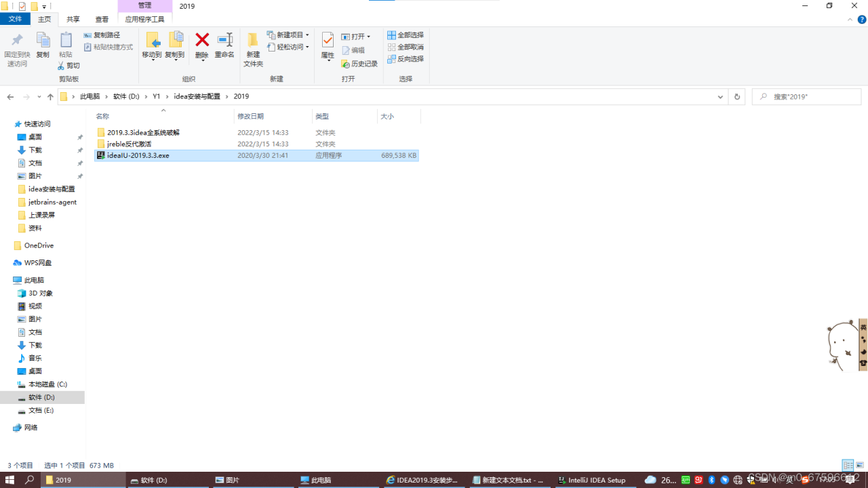The image size is (868, 488).
Task: Select OneDrive in the navigation pane
Action: point(39,245)
